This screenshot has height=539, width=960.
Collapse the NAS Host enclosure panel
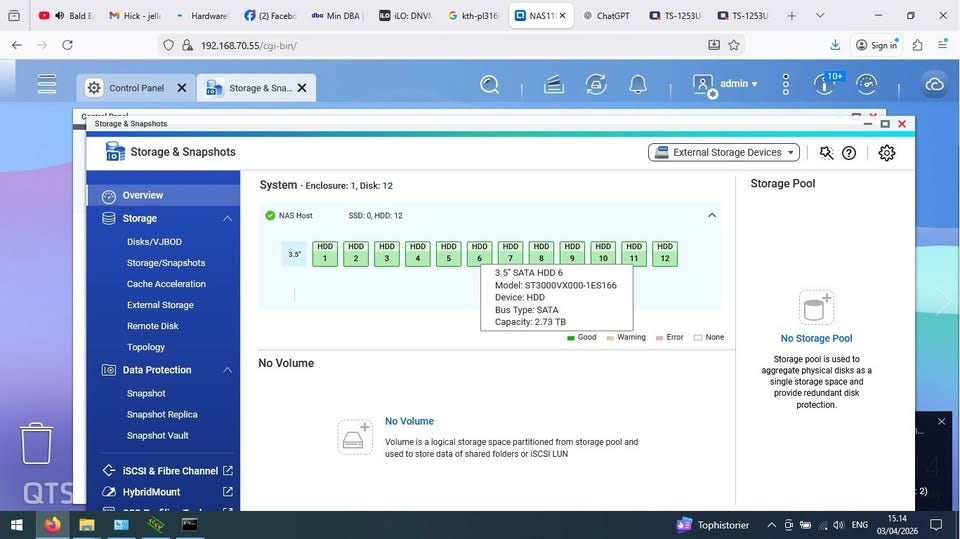click(x=712, y=215)
